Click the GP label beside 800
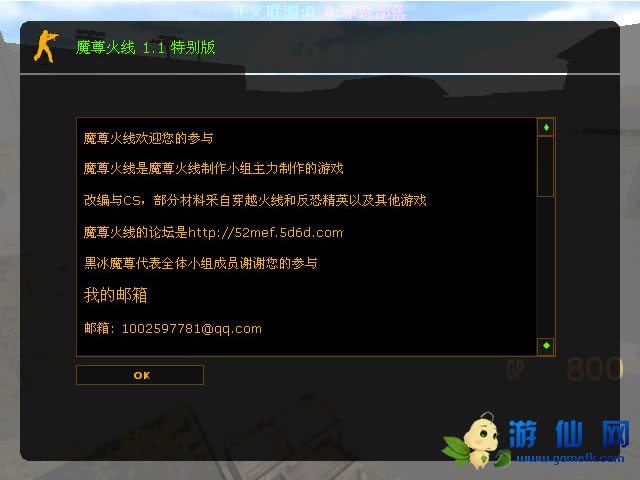Screen dimensions: 640x480 click(x=515, y=369)
